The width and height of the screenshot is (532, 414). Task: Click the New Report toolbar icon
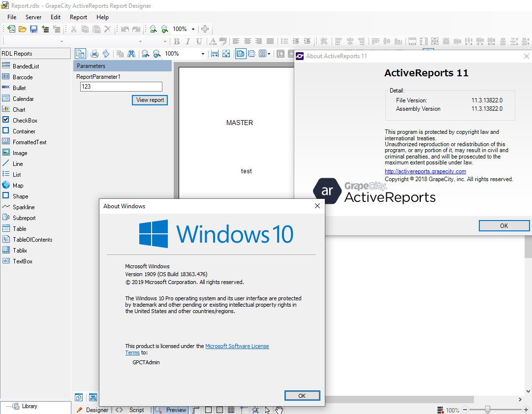pos(11,29)
